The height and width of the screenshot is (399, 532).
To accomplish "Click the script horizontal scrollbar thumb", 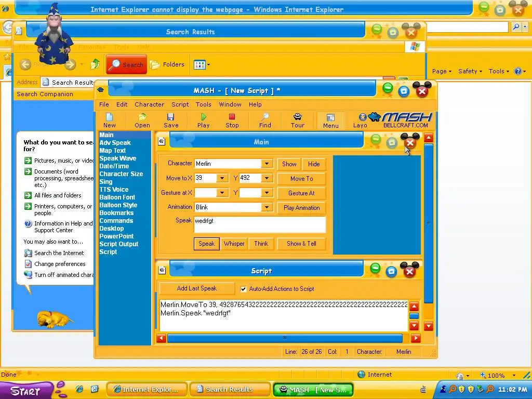I will click(x=285, y=338).
